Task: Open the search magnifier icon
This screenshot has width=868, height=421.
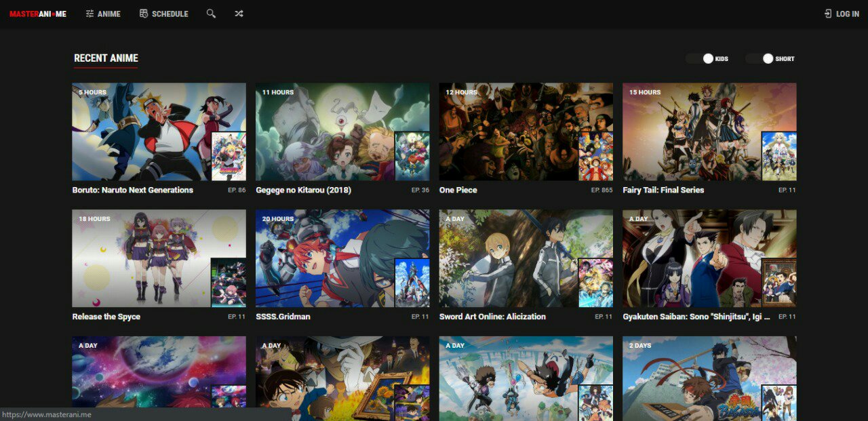Action: (211, 14)
